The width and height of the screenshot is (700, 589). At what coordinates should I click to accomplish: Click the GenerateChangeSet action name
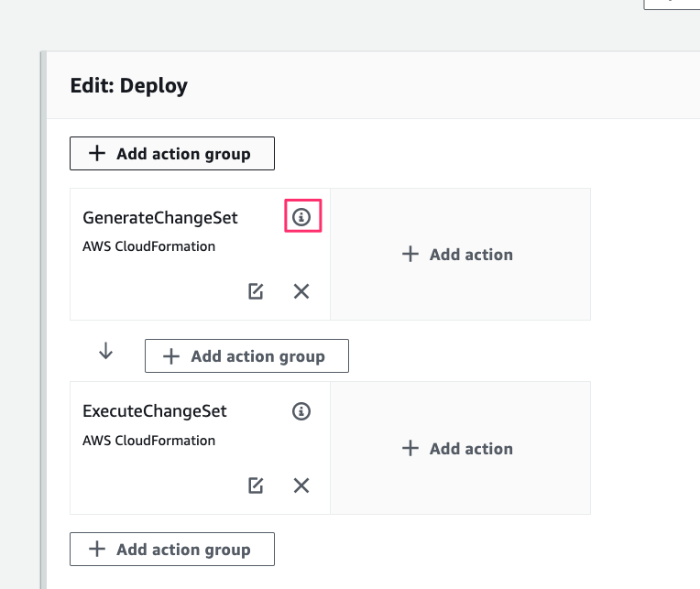point(160,218)
